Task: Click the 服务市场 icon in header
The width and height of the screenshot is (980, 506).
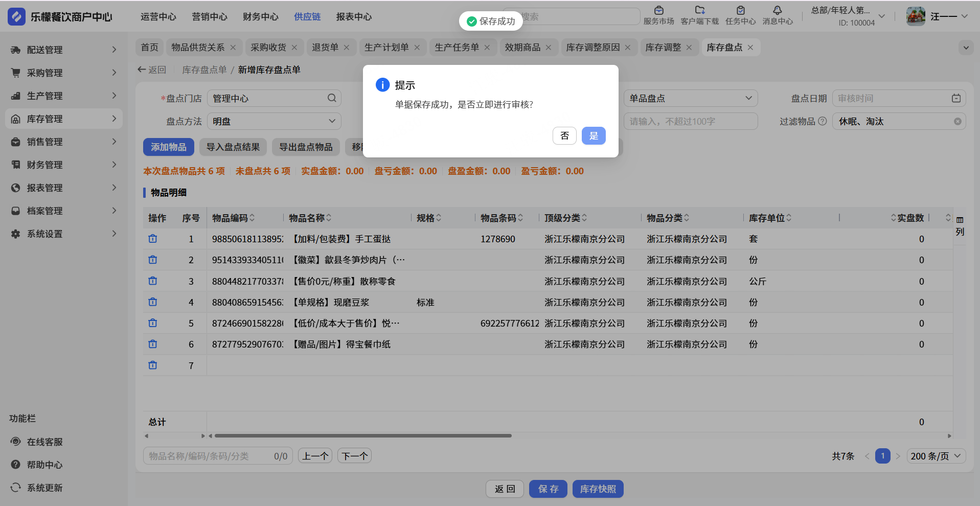Action: pyautogui.click(x=658, y=11)
